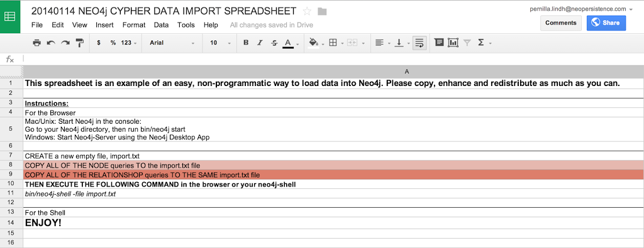The image size is (644, 248).
Task: Select the 'ENJOY!' cell
Action: point(333,223)
